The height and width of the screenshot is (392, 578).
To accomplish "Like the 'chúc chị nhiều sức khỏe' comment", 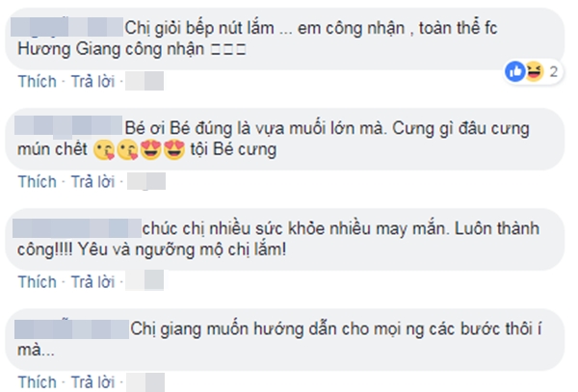I will coord(38,282).
